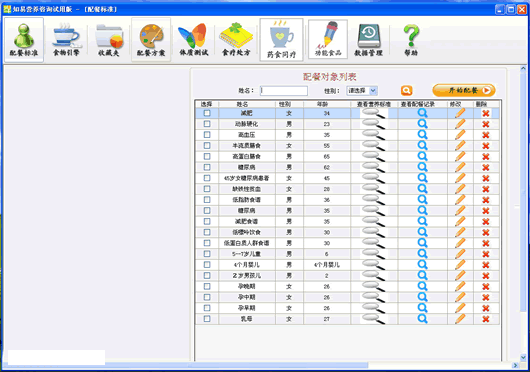Image resolution: width=530 pixels, height=372 pixels.
Task: Open 帮助 question mark help
Action: pos(411,40)
